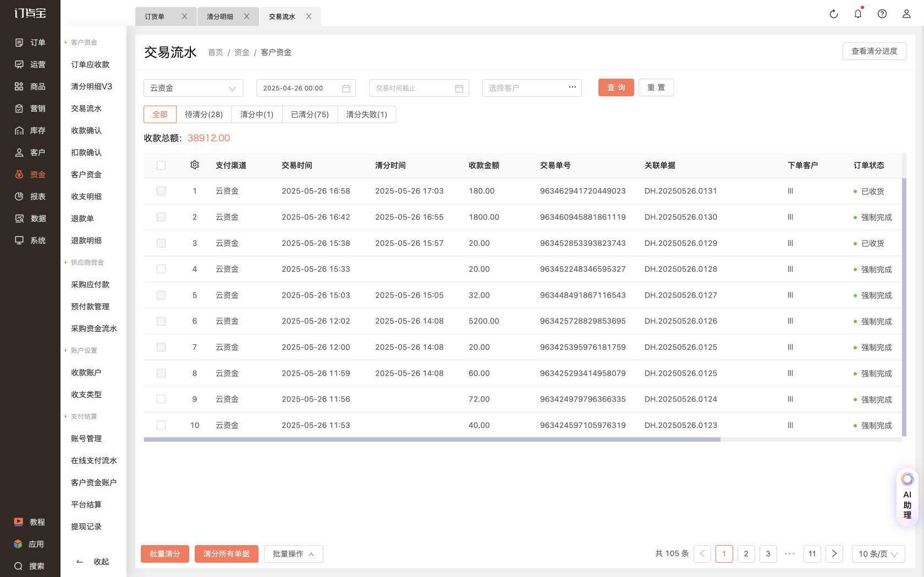Check the row 9 checkbox
The image size is (924, 577).
pyautogui.click(x=161, y=399)
